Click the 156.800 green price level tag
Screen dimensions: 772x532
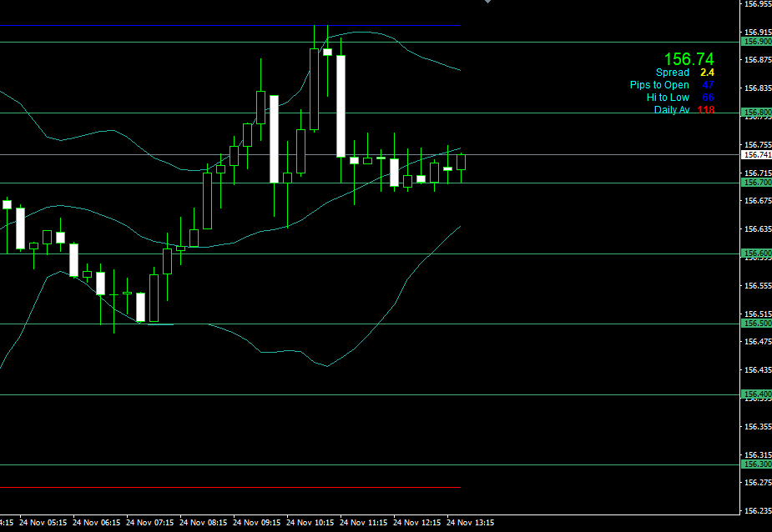757,112
